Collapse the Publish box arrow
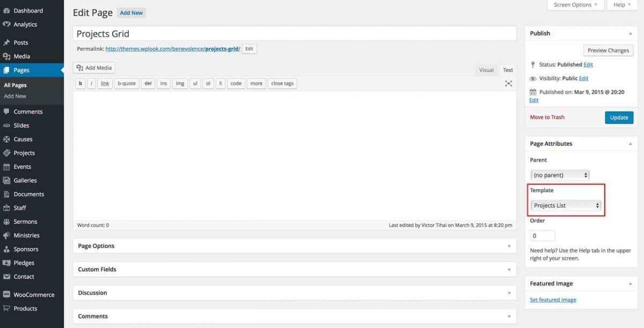The height and width of the screenshot is (328, 644). (630, 33)
